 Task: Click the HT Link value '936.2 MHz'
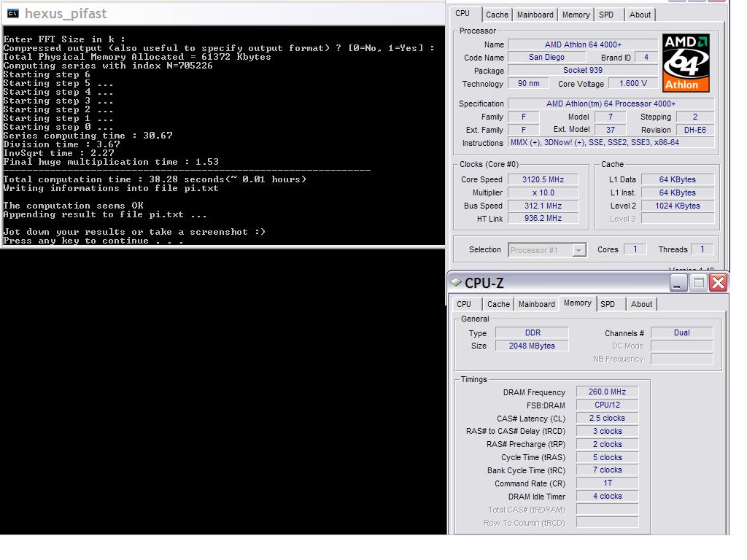point(543,218)
